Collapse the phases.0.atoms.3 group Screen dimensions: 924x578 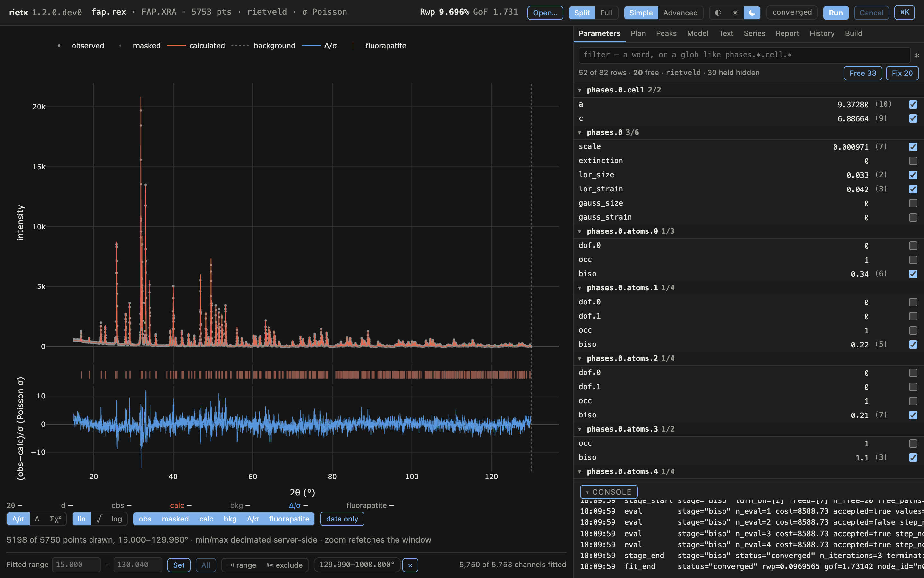coord(580,430)
